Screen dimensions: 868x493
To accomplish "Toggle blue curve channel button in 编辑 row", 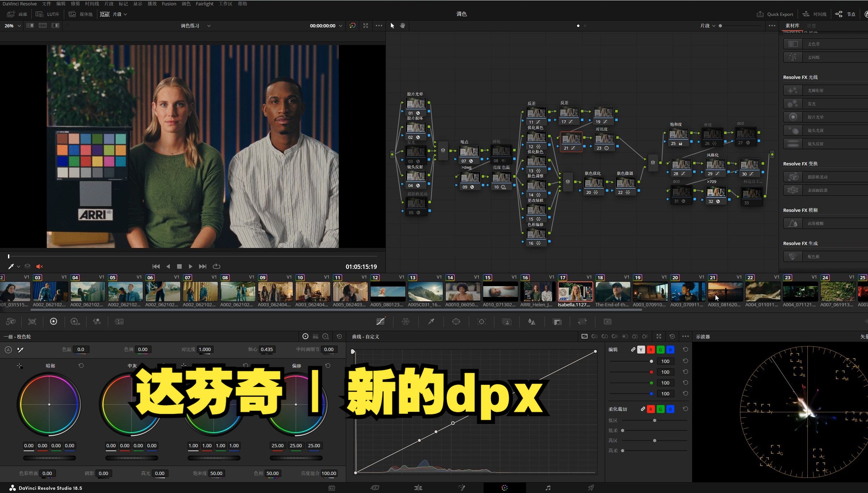I will click(670, 350).
